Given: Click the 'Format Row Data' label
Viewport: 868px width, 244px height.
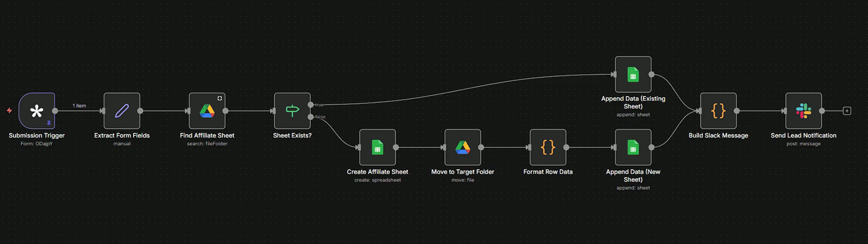Looking at the screenshot, I should point(548,172).
